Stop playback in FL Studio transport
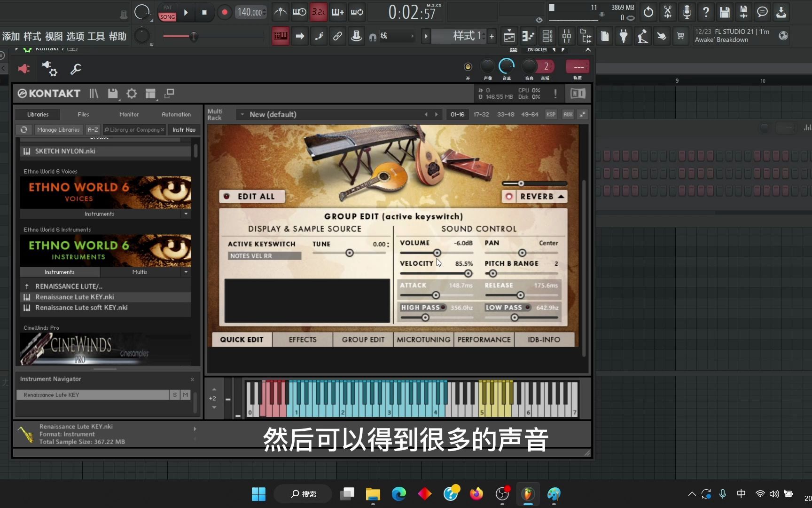 (x=204, y=12)
